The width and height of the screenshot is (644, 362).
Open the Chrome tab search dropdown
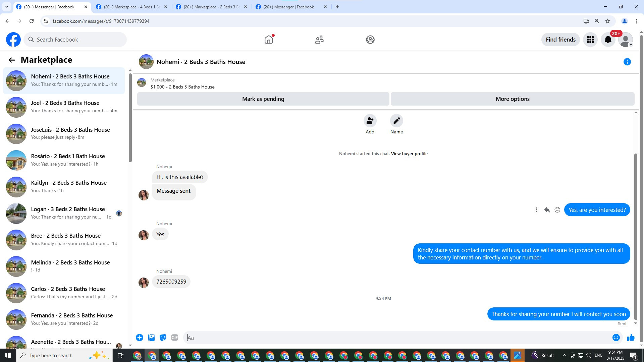click(x=7, y=7)
